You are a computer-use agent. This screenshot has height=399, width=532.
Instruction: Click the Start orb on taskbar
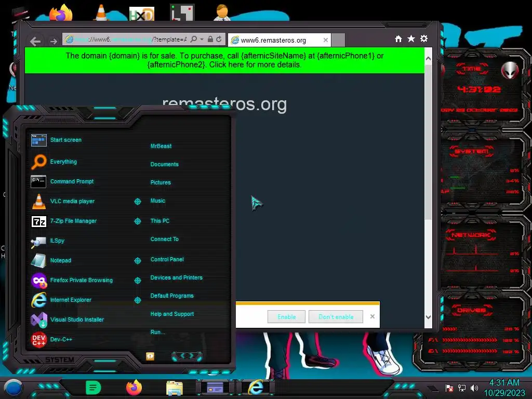(x=14, y=388)
